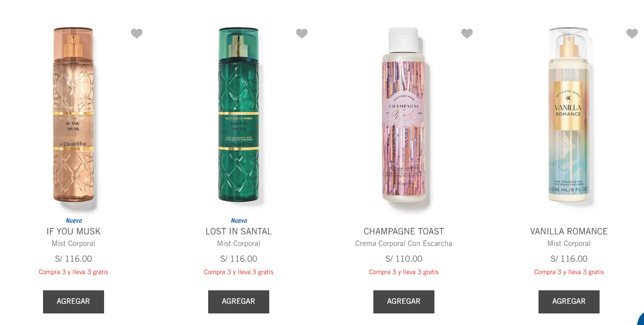This screenshot has width=644, height=325.
Task: View promo under Champagne Toast price
Action: point(404,272)
